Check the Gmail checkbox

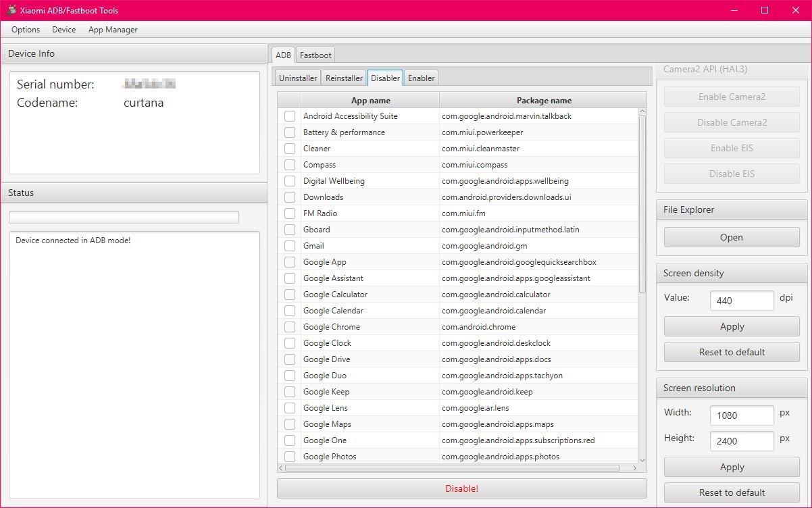tap(290, 246)
